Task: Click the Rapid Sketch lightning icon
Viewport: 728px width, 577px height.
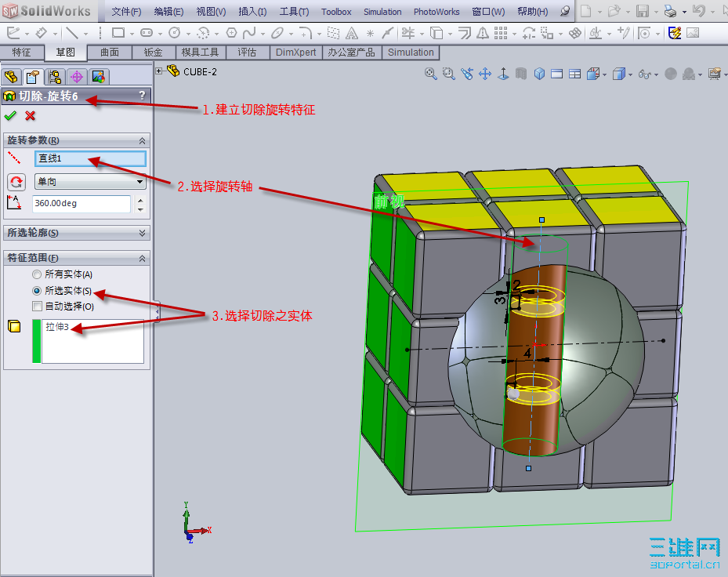Action: tap(674, 33)
